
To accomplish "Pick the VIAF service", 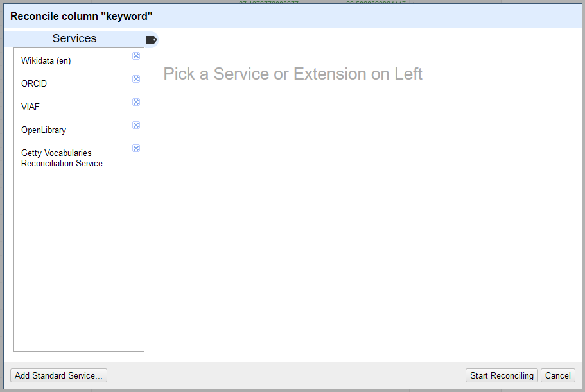I will tap(30, 107).
